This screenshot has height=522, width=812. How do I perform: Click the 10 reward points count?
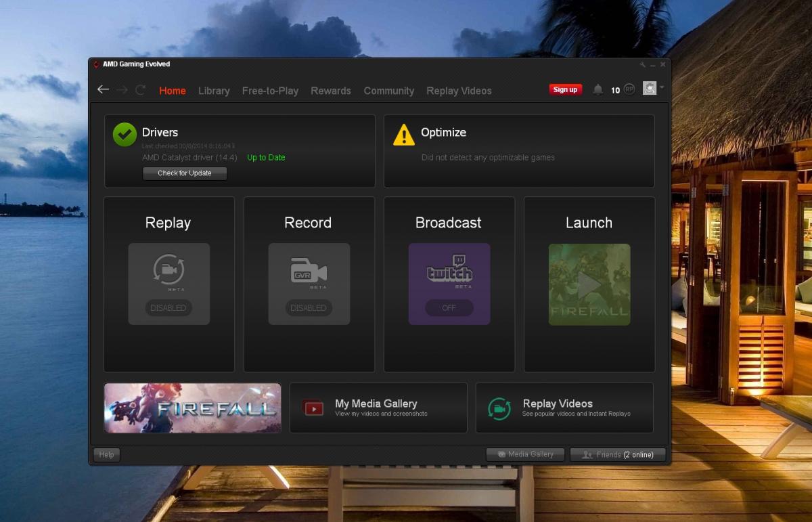click(x=615, y=90)
